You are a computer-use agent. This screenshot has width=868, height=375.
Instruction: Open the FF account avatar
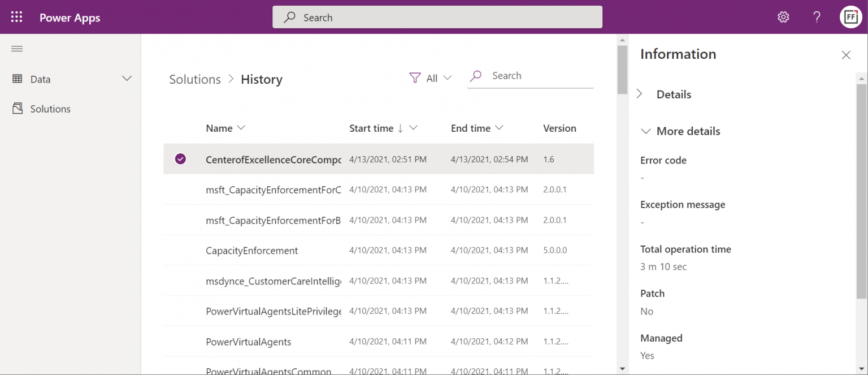pos(850,17)
